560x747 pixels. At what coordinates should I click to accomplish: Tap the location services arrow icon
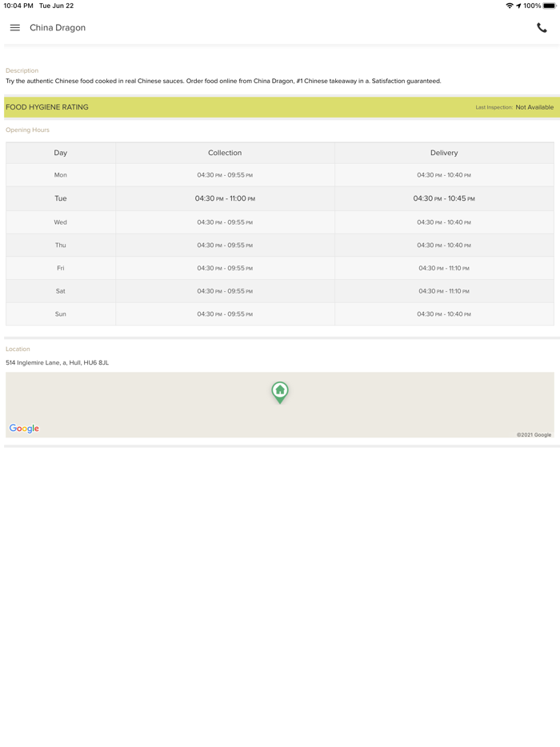click(x=518, y=6)
